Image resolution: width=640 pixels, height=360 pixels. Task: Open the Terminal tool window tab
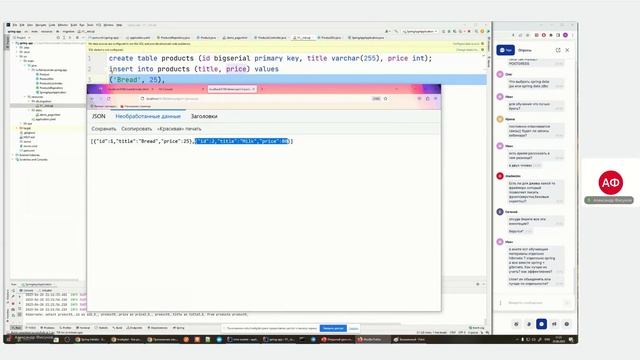(x=83, y=328)
